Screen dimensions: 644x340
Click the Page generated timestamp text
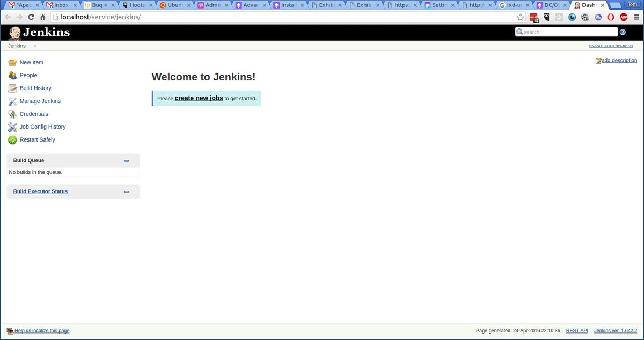518,331
